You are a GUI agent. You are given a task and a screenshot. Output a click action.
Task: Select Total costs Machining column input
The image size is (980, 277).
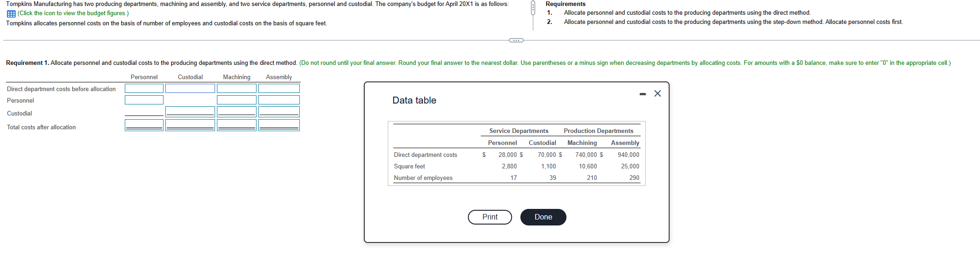[x=237, y=125]
